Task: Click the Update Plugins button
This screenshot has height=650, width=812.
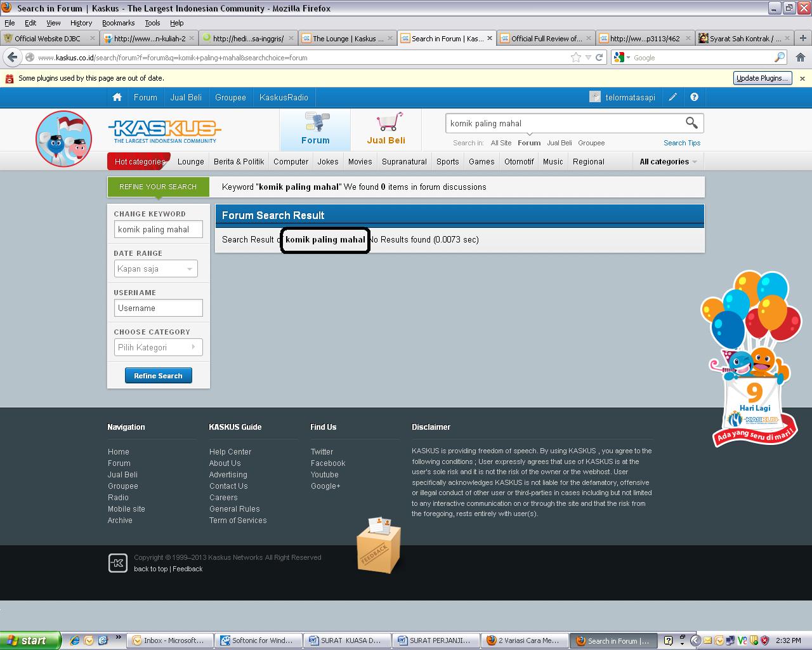Action: pyautogui.click(x=763, y=78)
